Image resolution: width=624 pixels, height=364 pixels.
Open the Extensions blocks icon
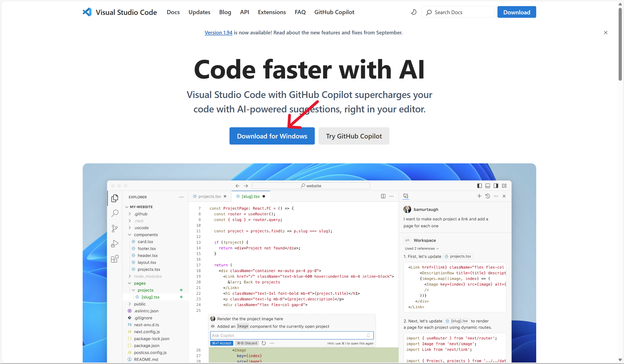[115, 259]
